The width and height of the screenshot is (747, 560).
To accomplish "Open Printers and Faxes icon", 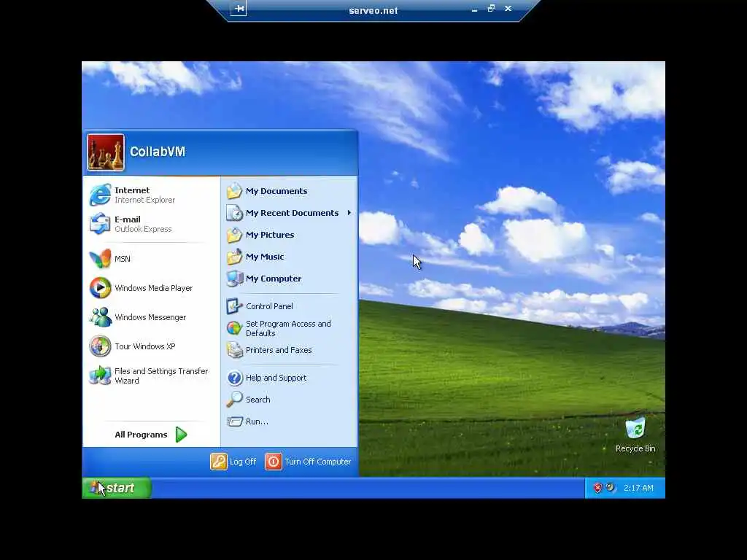I will pos(234,350).
